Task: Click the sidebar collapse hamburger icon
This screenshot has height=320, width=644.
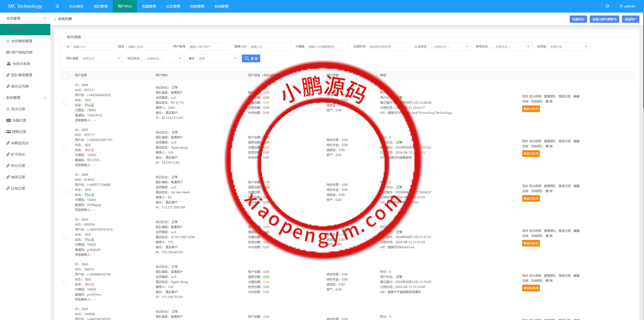Action: coord(57,6)
